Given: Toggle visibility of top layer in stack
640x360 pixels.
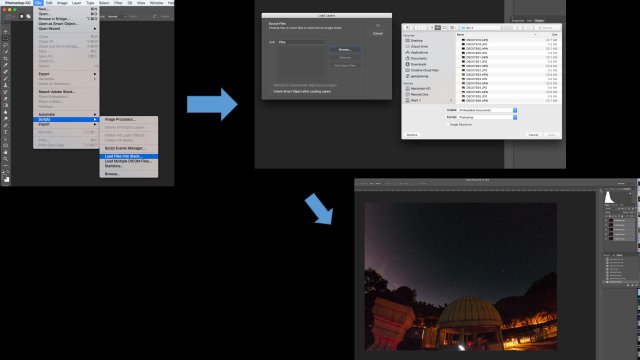Looking at the screenshot, I should coord(606,220).
